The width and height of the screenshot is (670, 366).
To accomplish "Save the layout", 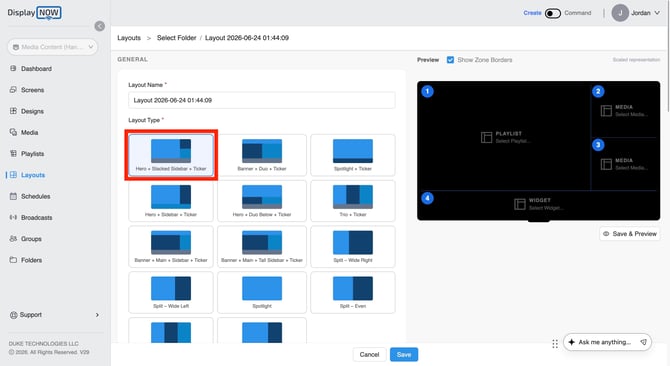I will (x=404, y=354).
